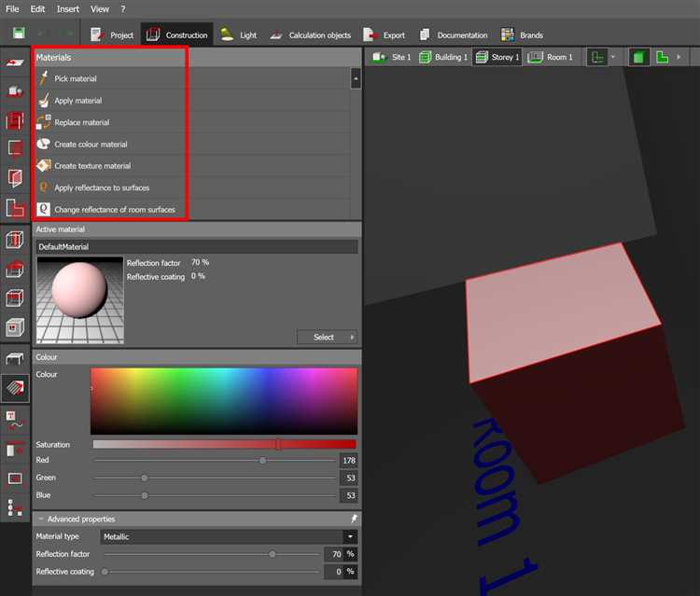The height and width of the screenshot is (596, 700).
Task: Click the Blue channel slider handle
Action: click(145, 495)
